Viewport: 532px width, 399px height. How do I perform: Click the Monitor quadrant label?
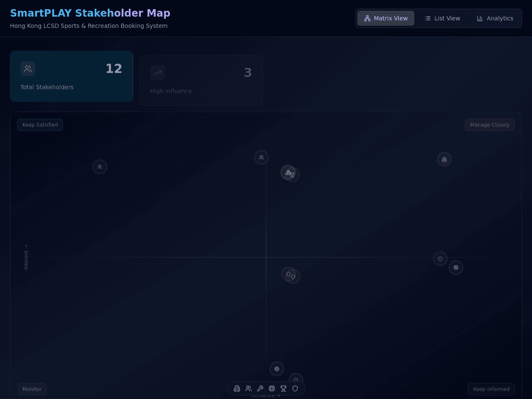pos(32,389)
